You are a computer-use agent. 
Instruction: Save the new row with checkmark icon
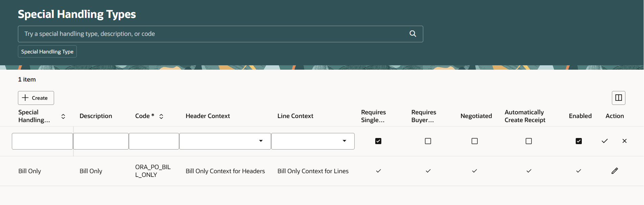(x=604, y=141)
